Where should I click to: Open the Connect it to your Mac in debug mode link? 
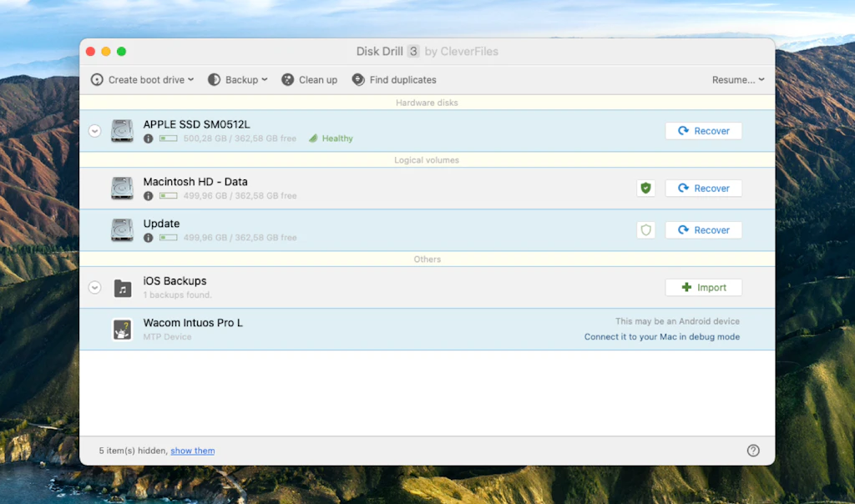pos(662,337)
